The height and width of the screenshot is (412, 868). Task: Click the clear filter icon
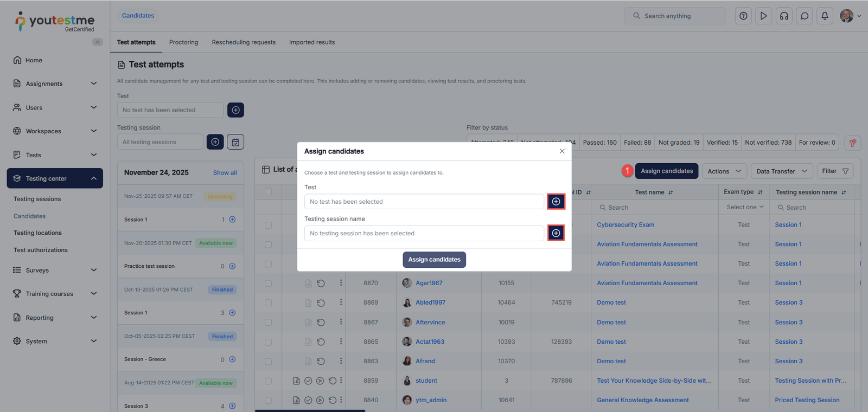coord(852,143)
